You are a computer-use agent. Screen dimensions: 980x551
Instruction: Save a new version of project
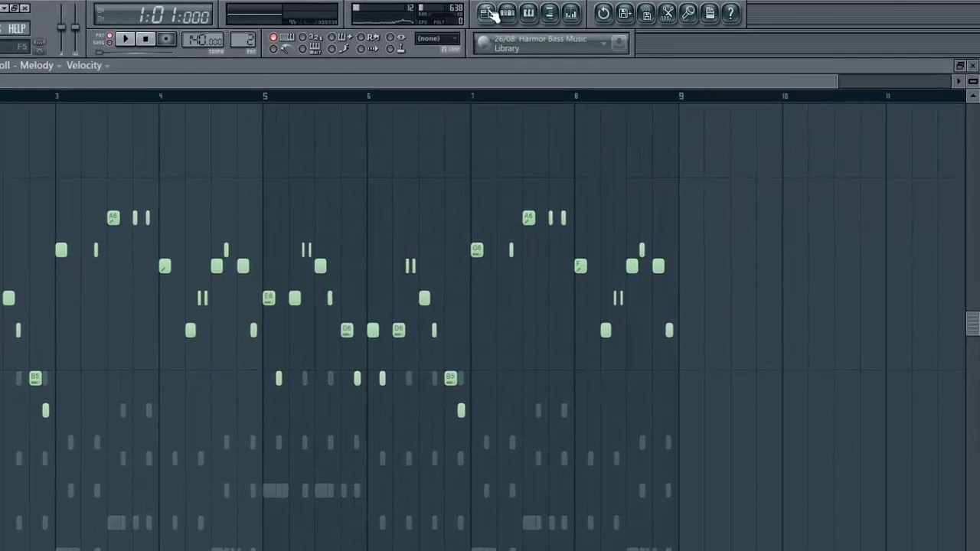tap(625, 13)
